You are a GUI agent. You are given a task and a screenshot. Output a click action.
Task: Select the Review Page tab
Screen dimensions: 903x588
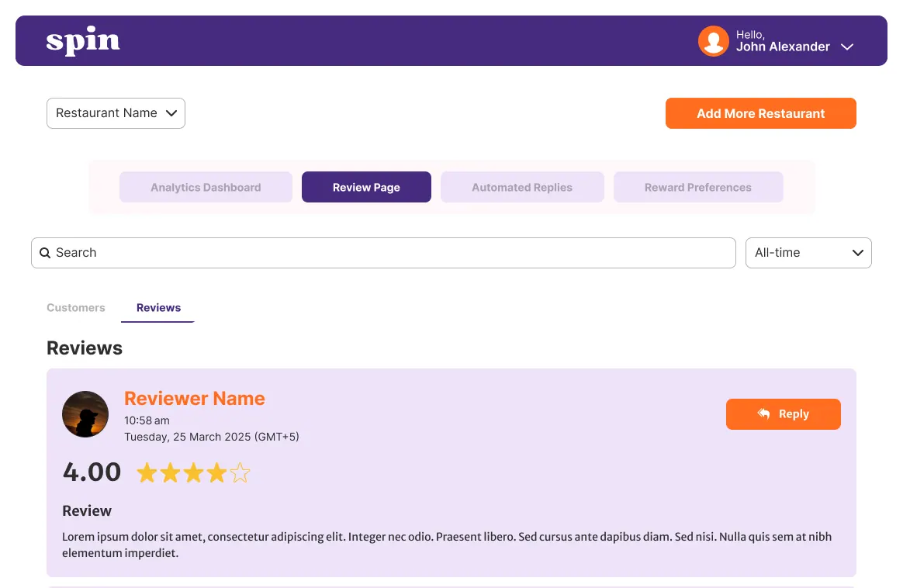point(366,187)
